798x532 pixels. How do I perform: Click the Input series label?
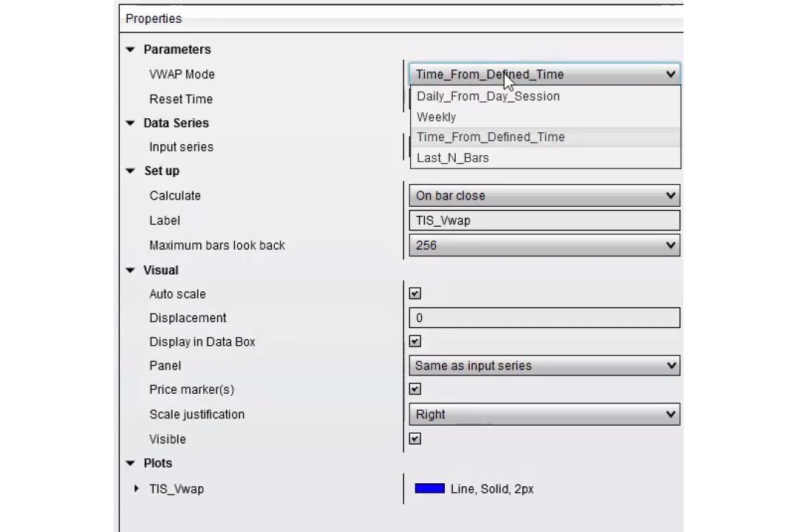[x=181, y=147]
